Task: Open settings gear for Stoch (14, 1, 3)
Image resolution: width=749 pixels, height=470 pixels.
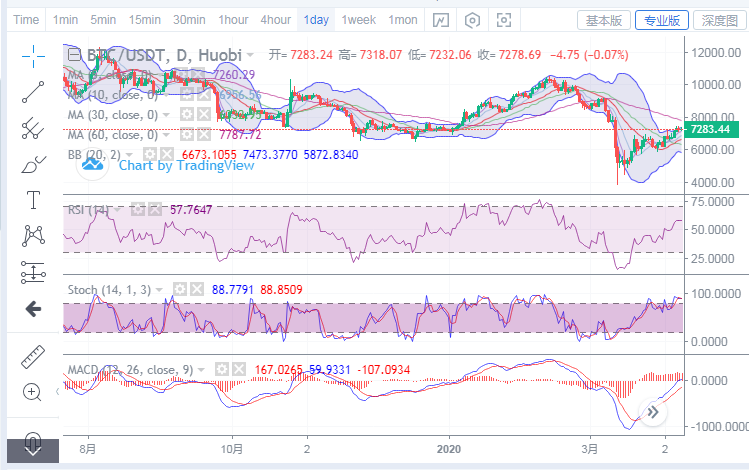Action: (x=180, y=289)
